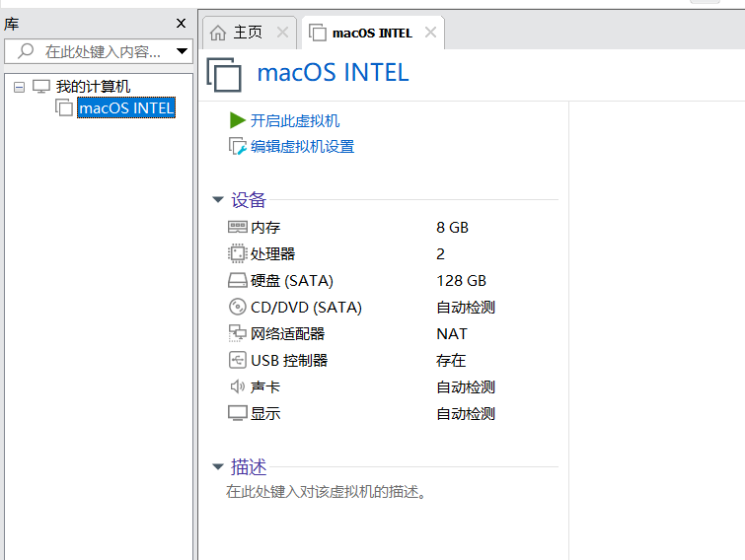Click the 描述 section heading
745x560 pixels.
click(x=249, y=467)
